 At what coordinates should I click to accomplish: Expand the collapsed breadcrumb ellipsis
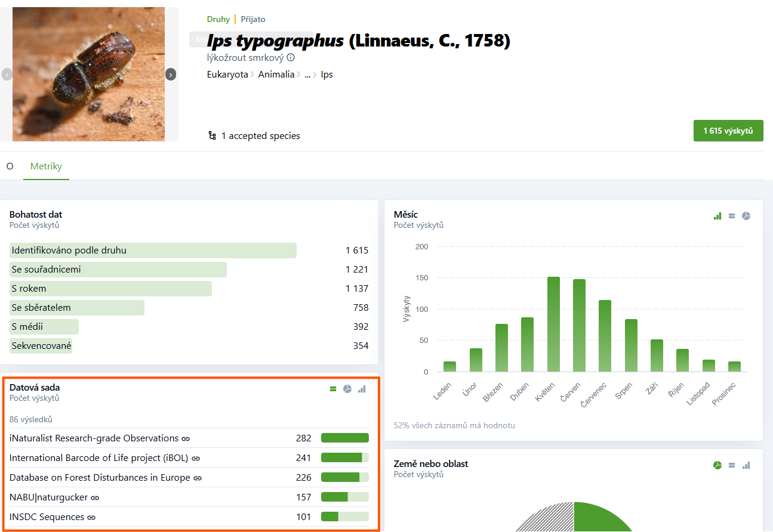(308, 75)
